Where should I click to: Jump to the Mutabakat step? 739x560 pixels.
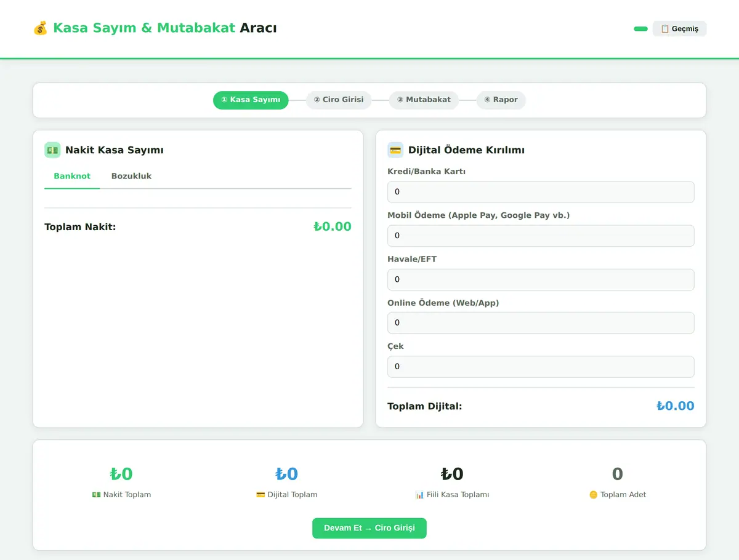[424, 100]
